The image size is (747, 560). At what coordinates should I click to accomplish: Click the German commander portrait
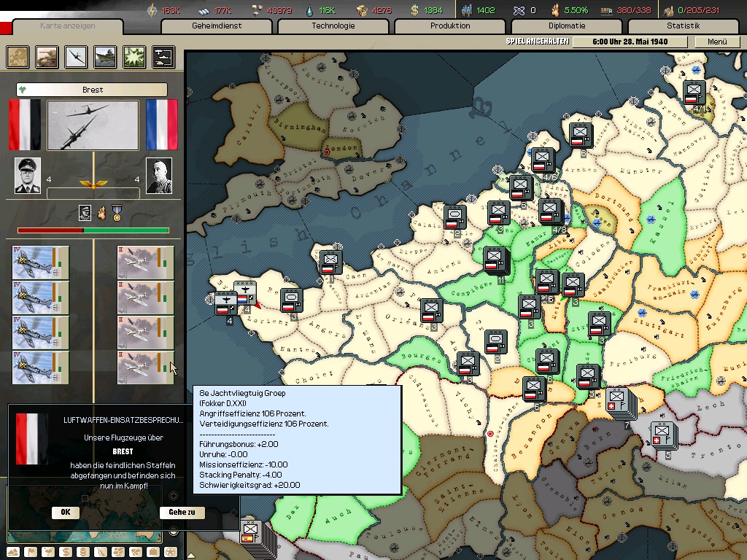[28, 176]
